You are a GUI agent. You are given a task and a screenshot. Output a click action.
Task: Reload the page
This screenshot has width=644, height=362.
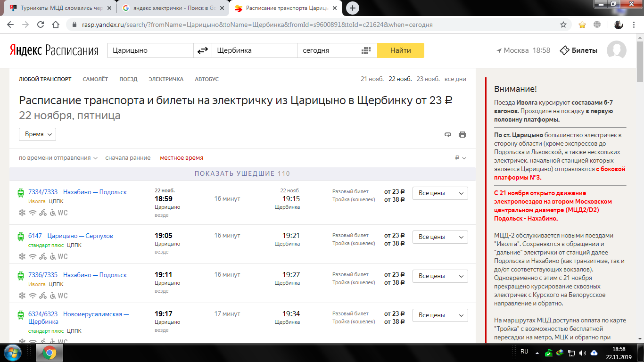(x=41, y=25)
